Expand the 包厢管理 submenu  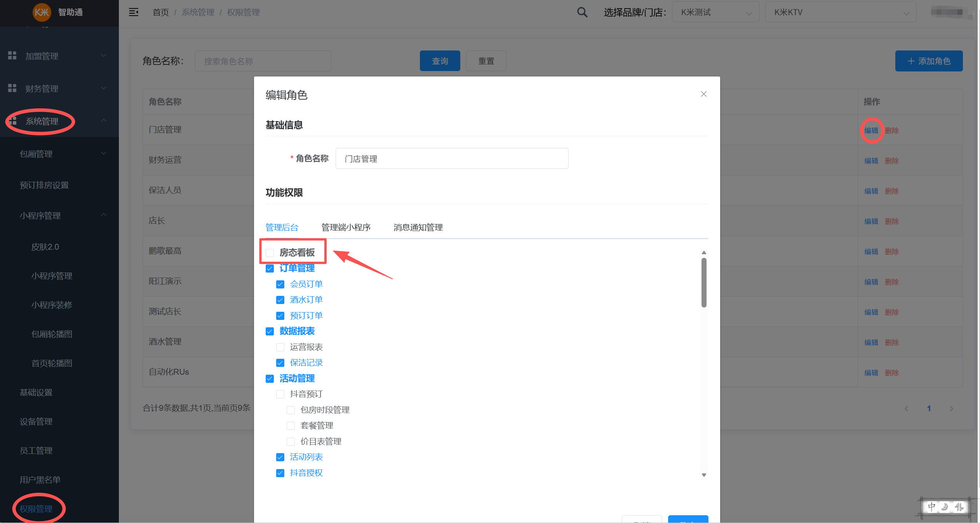click(x=59, y=154)
